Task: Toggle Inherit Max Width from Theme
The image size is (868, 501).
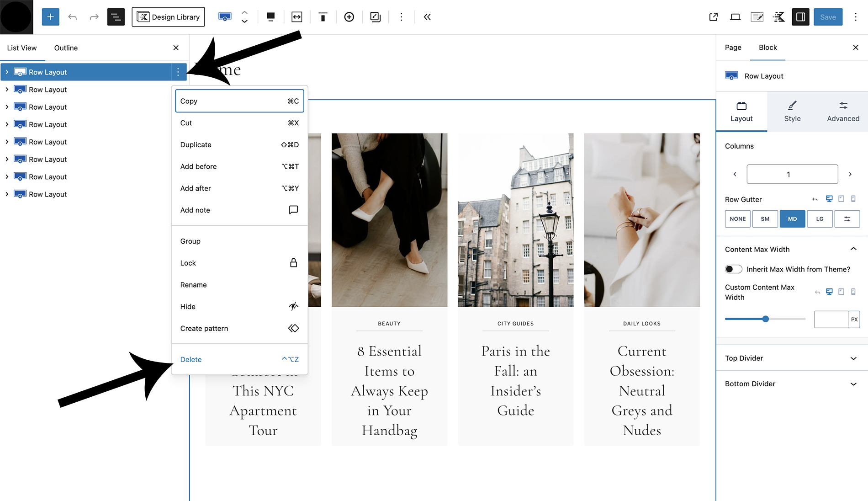Action: click(734, 269)
